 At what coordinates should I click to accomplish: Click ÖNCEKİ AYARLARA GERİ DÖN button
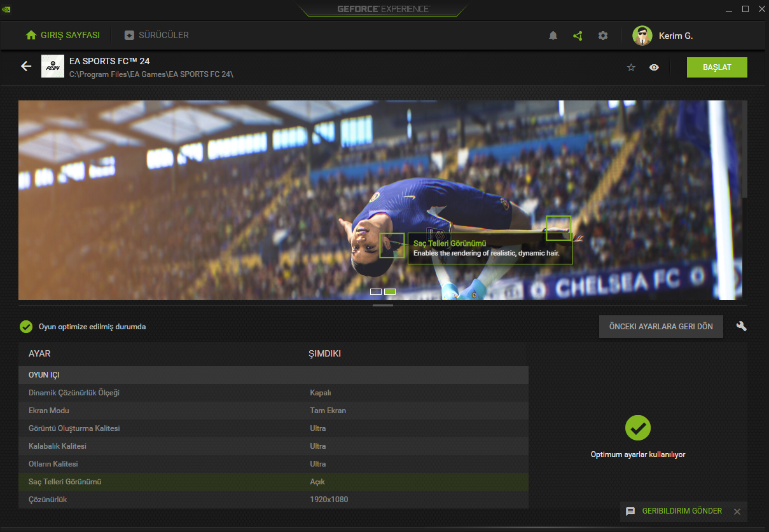coord(661,327)
